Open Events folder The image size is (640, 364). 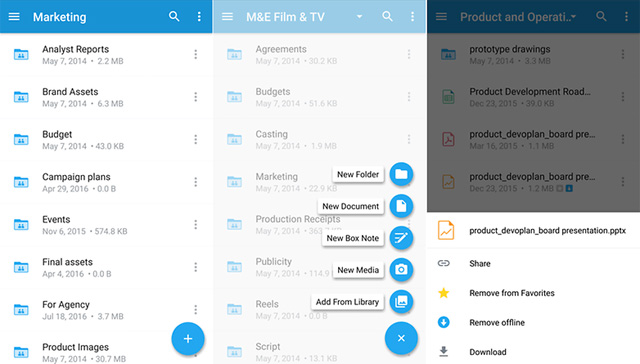pos(106,225)
